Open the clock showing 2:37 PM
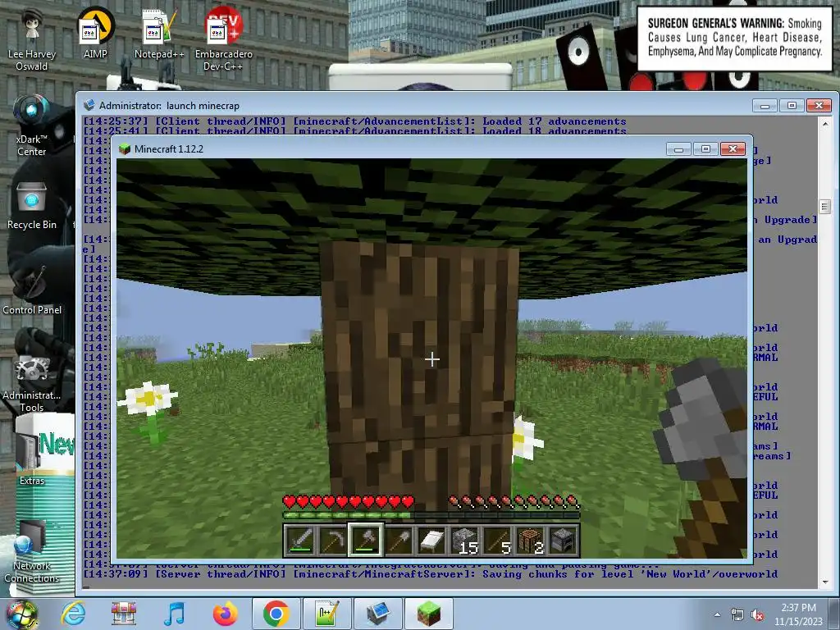This screenshot has height=630, width=840. pyautogui.click(x=798, y=614)
